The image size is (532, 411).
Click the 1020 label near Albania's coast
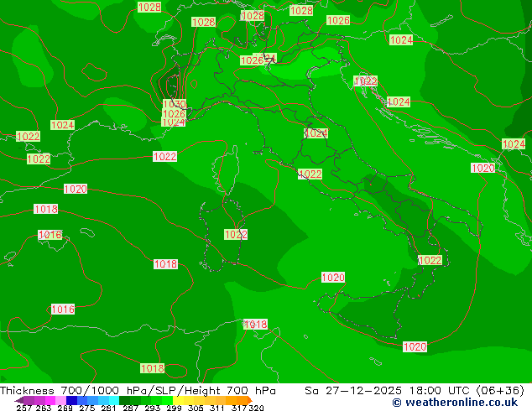(482, 168)
